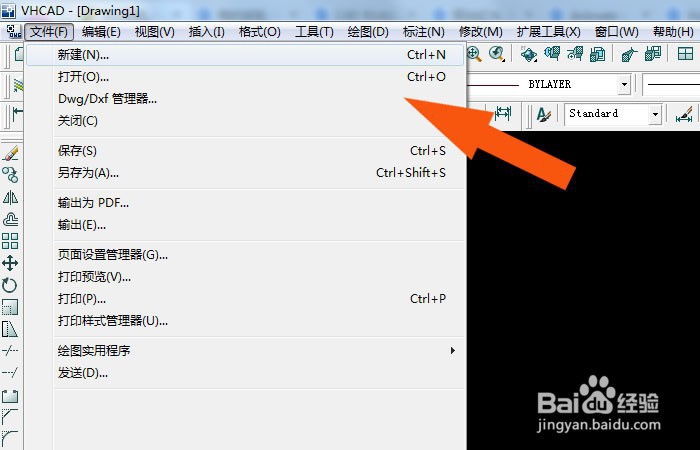Choose 页面设置管理器(G)... menu entry
The image size is (700, 450).
(x=245, y=255)
